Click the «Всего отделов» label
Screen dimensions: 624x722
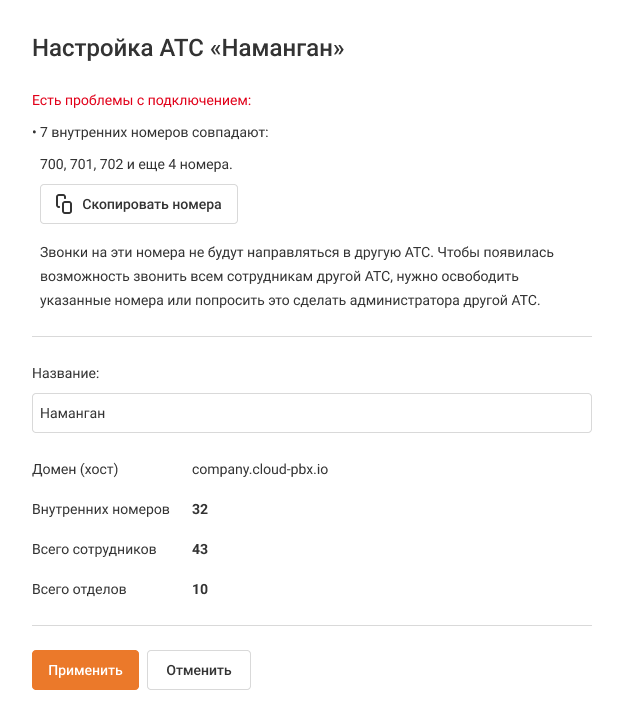(x=79, y=589)
